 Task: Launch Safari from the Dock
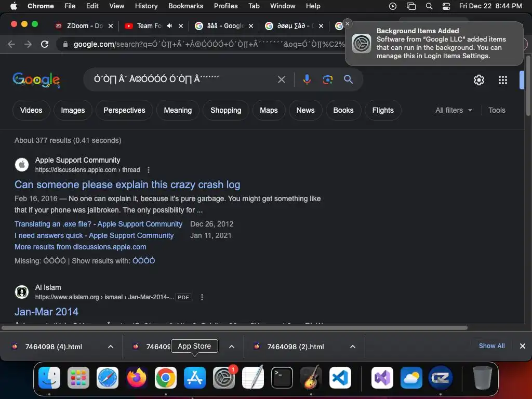[108, 378]
